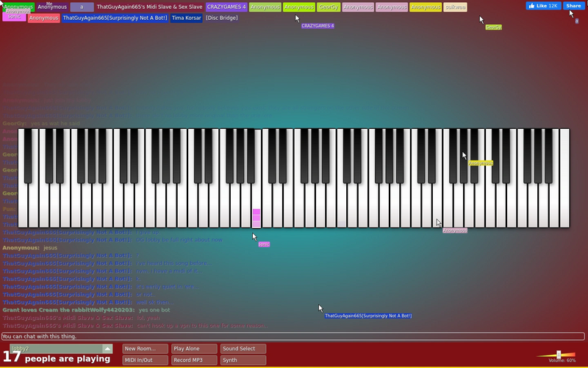Select the GeorGy player name tag

[329, 7]
